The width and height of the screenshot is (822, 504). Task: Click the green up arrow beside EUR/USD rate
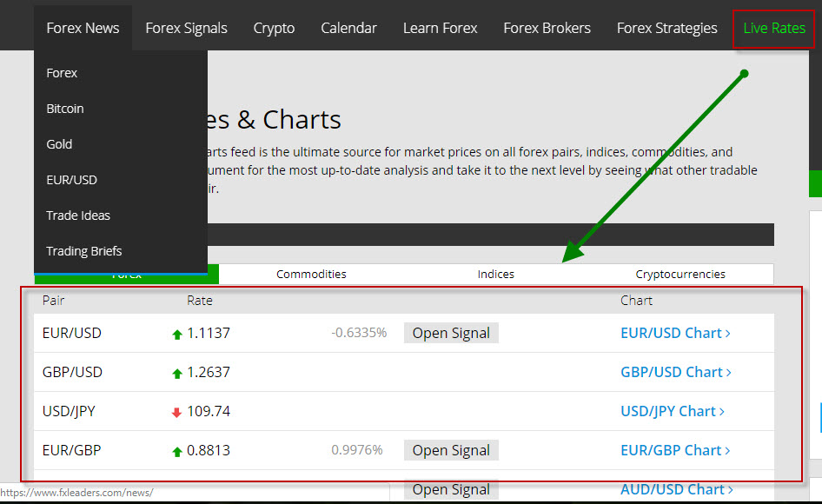point(177,334)
